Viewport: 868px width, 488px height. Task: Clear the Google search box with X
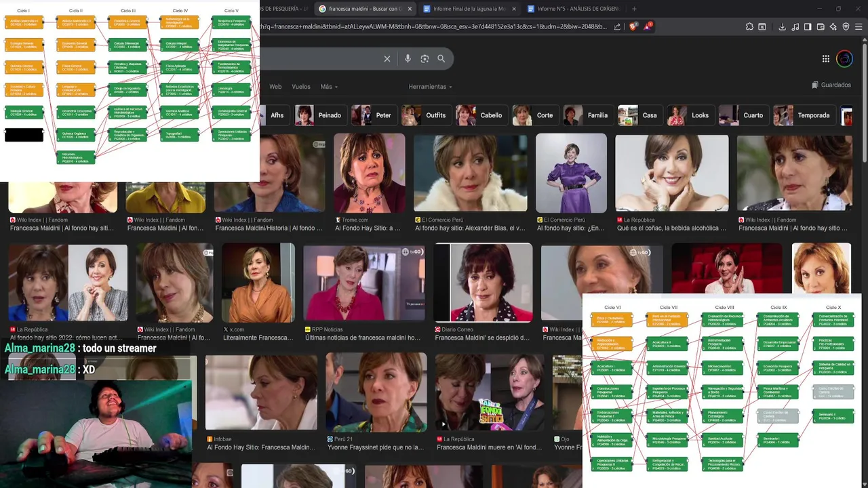[387, 59]
